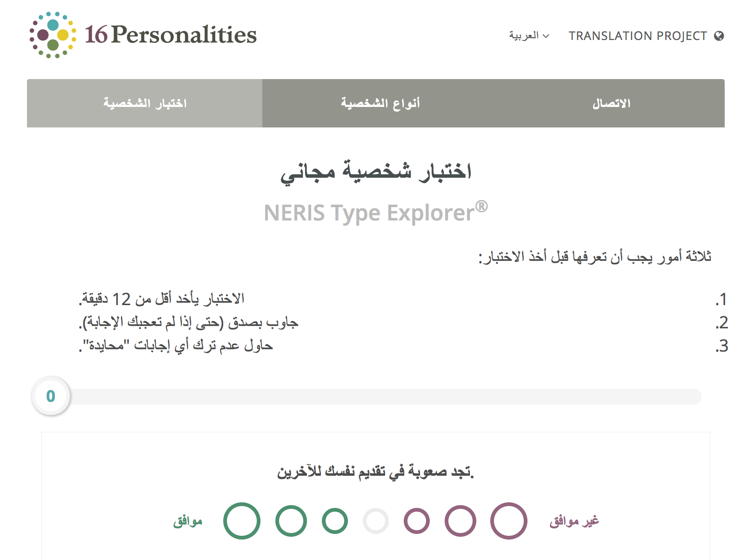The image size is (747, 560).
Task: Click the purple غير موافق label
Action: (574, 521)
